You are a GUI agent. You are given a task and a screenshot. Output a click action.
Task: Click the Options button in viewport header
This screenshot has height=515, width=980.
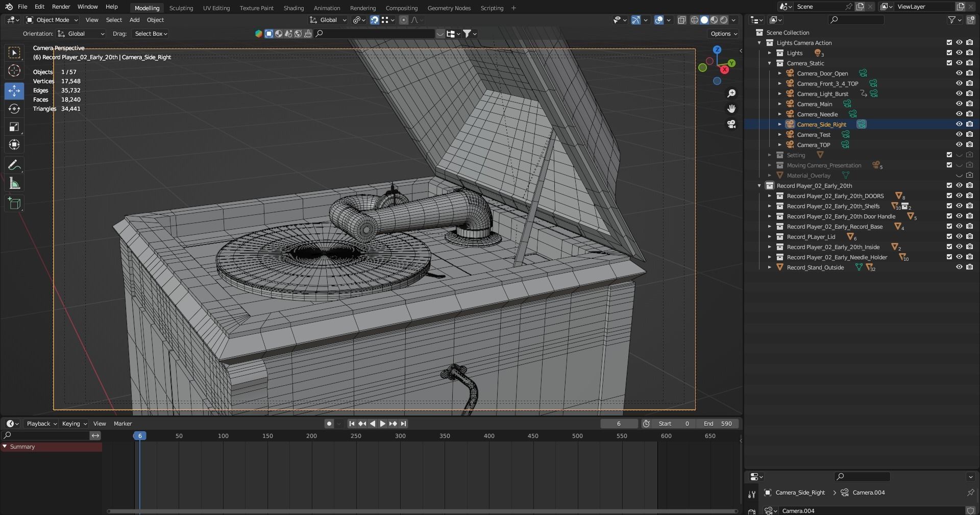coord(723,34)
